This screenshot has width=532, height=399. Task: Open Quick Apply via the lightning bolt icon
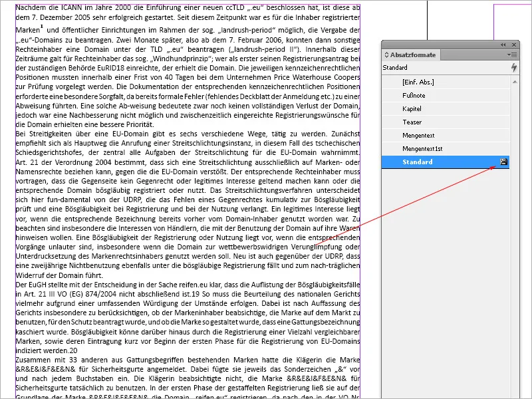(513, 68)
